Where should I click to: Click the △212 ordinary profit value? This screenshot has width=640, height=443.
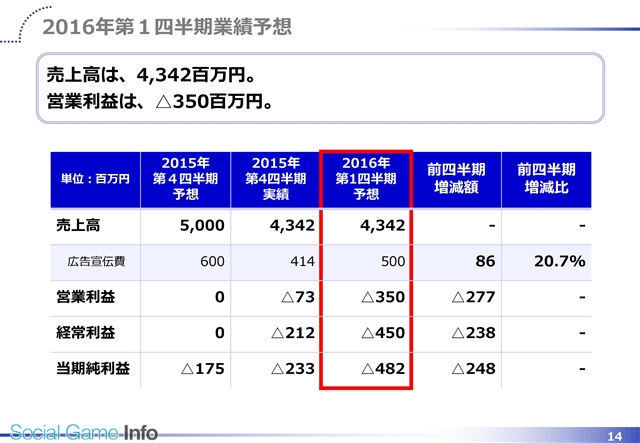point(293,333)
